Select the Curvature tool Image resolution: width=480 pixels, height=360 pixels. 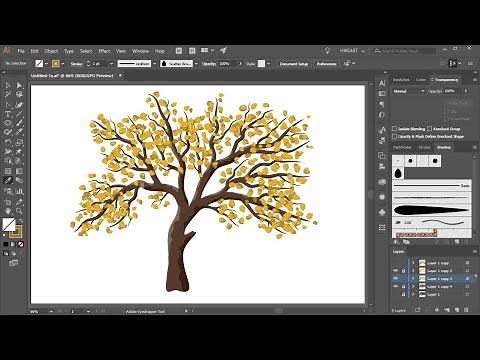[19, 105]
